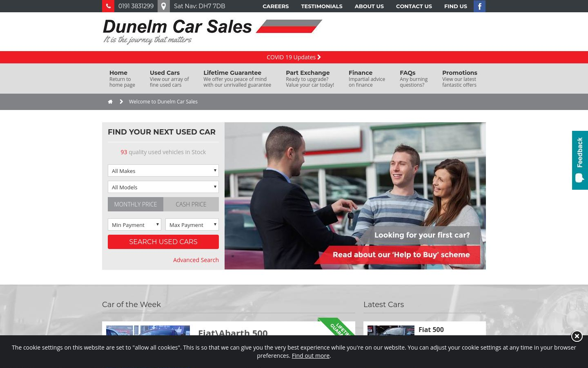This screenshot has height=368, width=588.
Task: Click the Car of the Week heading
Action: pyautogui.click(x=131, y=305)
